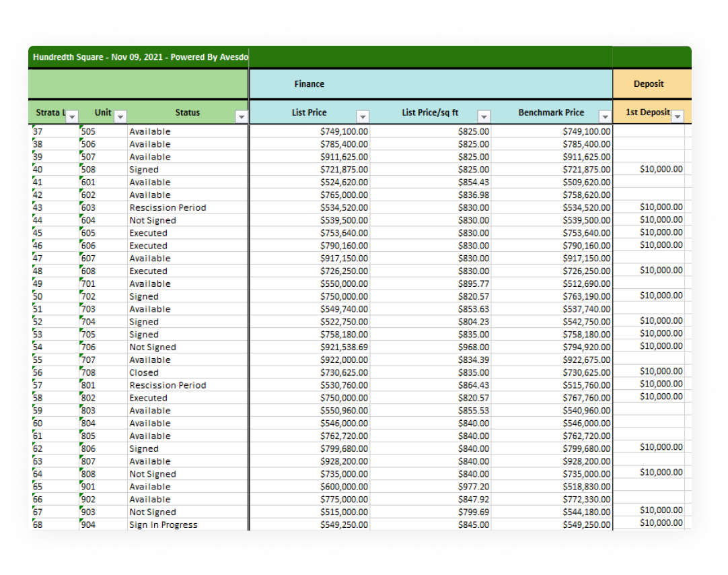Select the Closed status for unit 708

coord(188,372)
